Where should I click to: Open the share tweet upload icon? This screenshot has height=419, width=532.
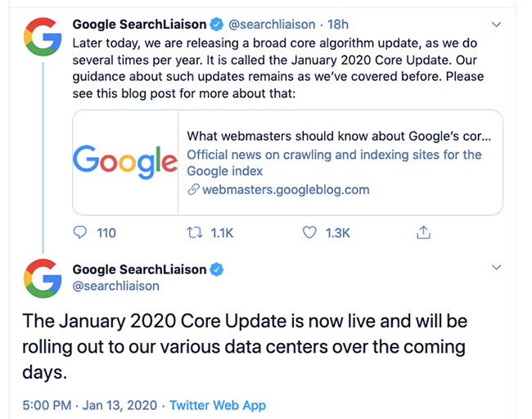[423, 232]
